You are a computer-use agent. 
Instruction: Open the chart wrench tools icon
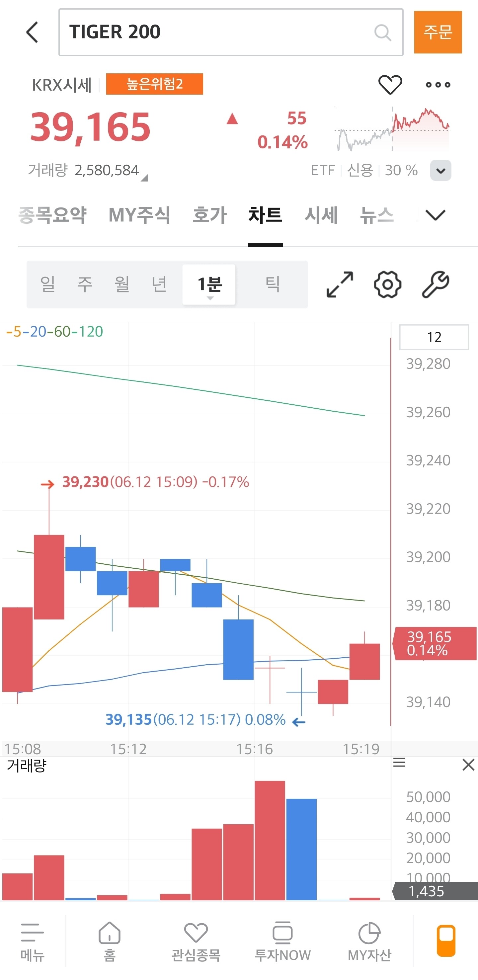click(436, 284)
